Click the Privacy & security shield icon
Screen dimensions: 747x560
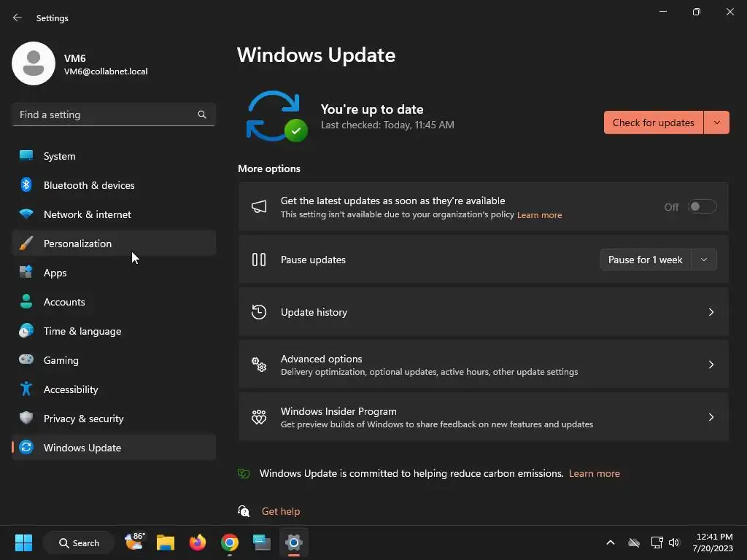(x=26, y=418)
